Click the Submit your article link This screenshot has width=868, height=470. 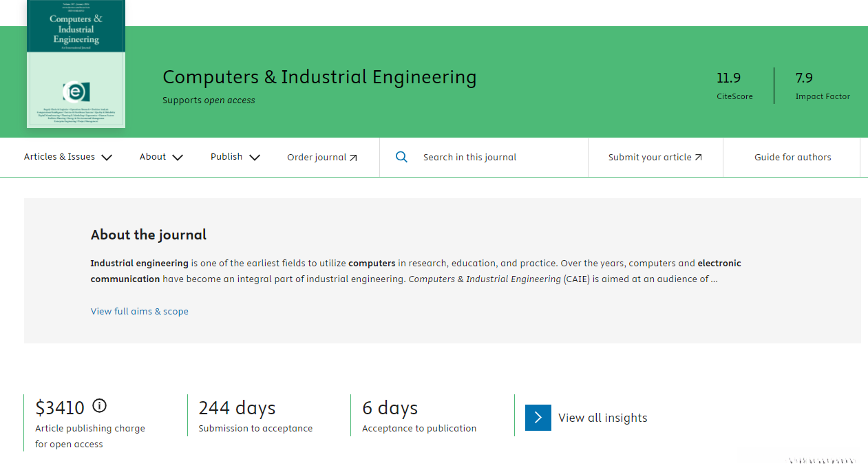tap(649, 157)
